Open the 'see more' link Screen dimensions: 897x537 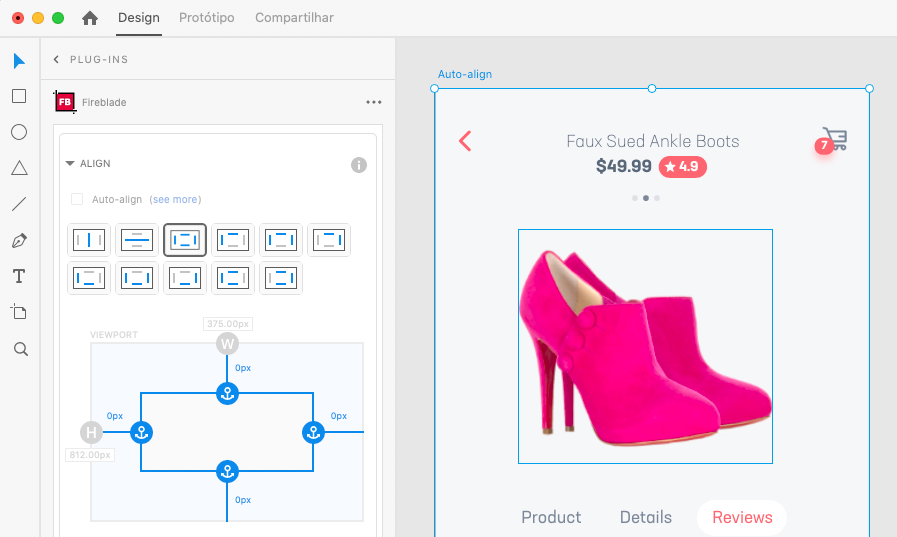176,199
